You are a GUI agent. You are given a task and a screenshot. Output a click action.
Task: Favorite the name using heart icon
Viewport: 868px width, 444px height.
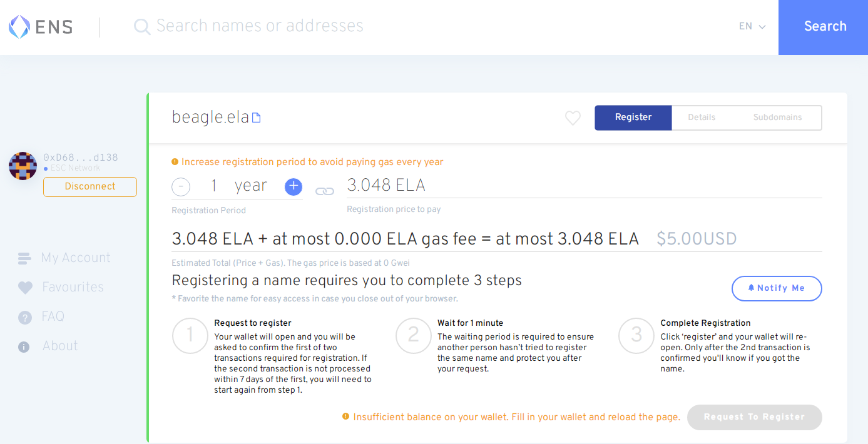[x=573, y=118]
